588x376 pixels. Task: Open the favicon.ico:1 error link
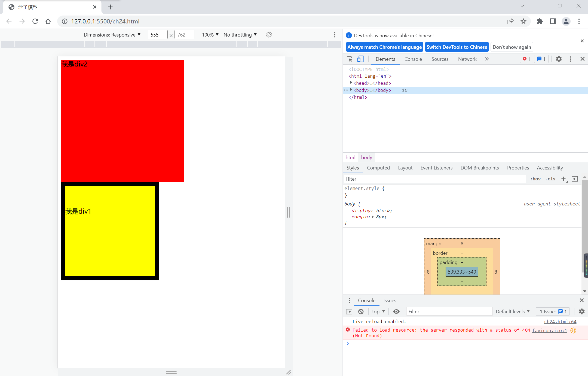coord(549,330)
